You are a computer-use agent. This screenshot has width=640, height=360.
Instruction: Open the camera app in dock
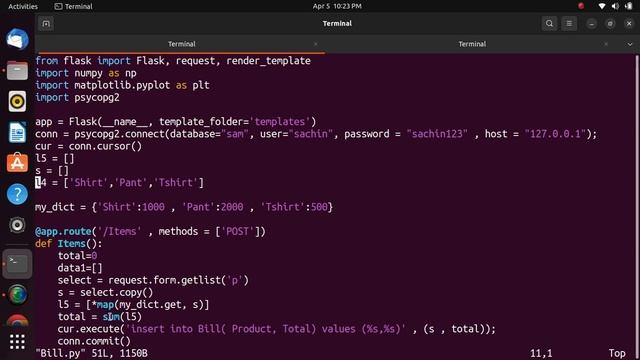tap(17, 225)
